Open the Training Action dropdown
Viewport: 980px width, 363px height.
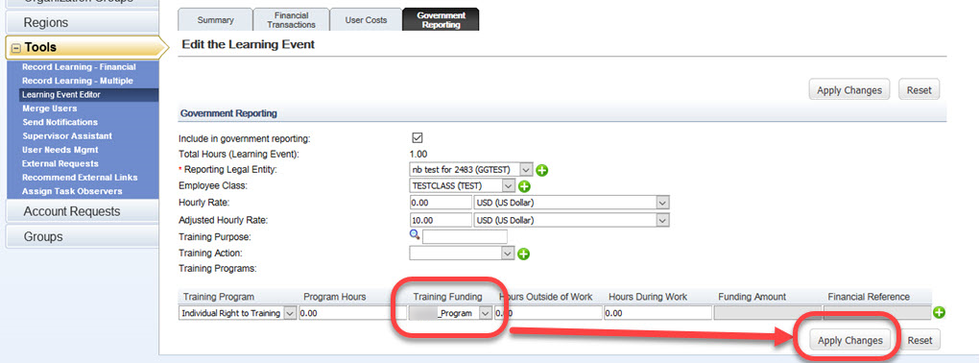(x=508, y=253)
